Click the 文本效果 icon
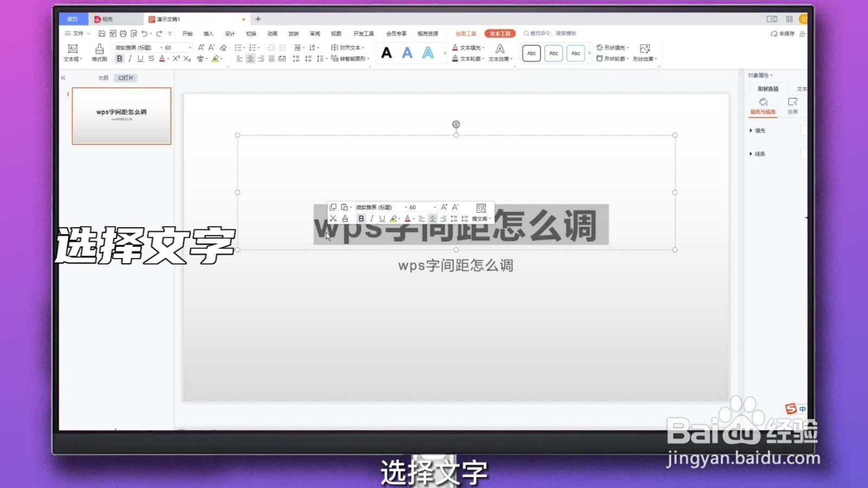The image size is (868, 488). (499, 59)
